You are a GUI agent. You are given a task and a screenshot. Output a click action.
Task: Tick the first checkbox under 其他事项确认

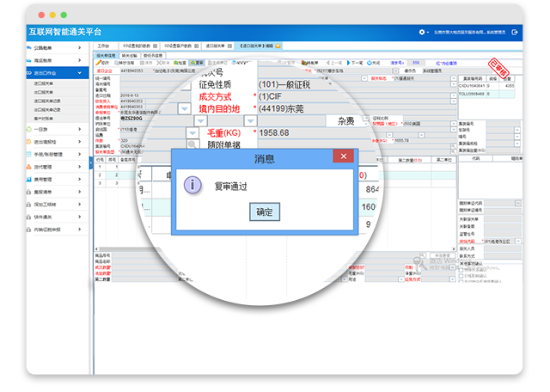tap(461, 268)
